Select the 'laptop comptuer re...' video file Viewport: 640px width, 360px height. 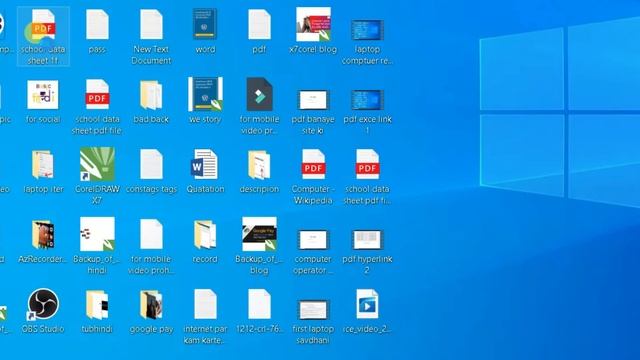pyautogui.click(x=367, y=30)
